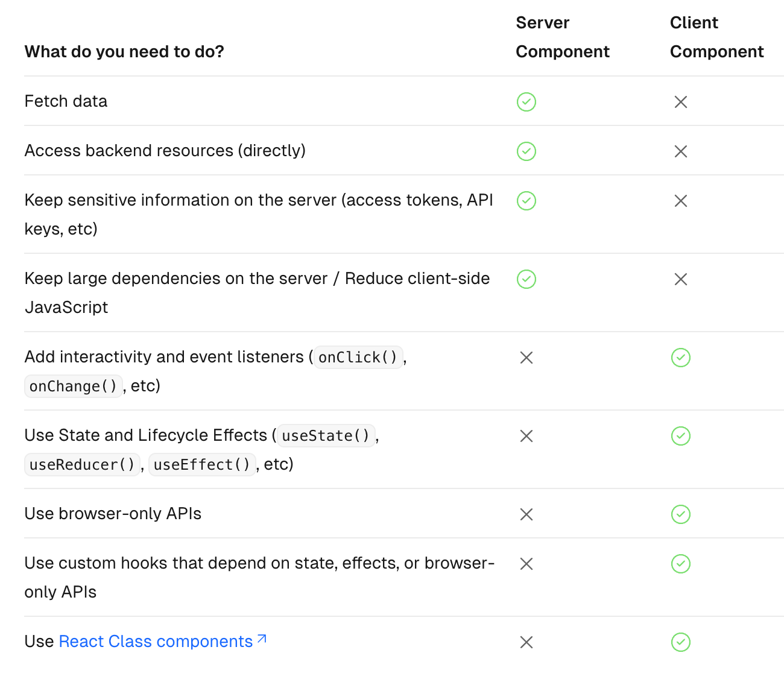The image size is (784, 685).
Task: Click Client checkmark for Use State and Lifecycle
Action: tap(680, 436)
